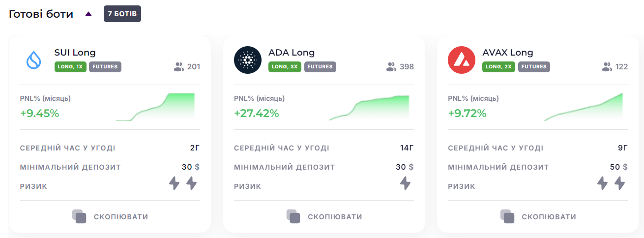This screenshot has width=644, height=238.
Task: Click the copy icon on AVAX Long card
Action: (x=507, y=217)
